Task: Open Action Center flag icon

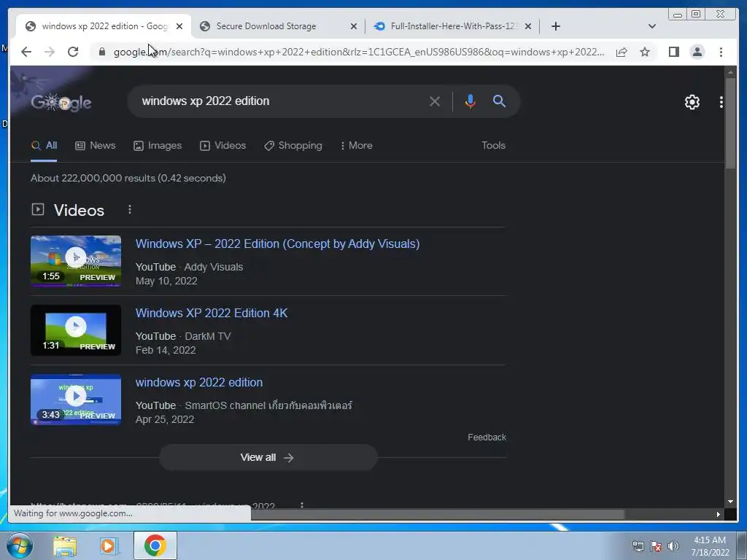Action: (x=656, y=546)
